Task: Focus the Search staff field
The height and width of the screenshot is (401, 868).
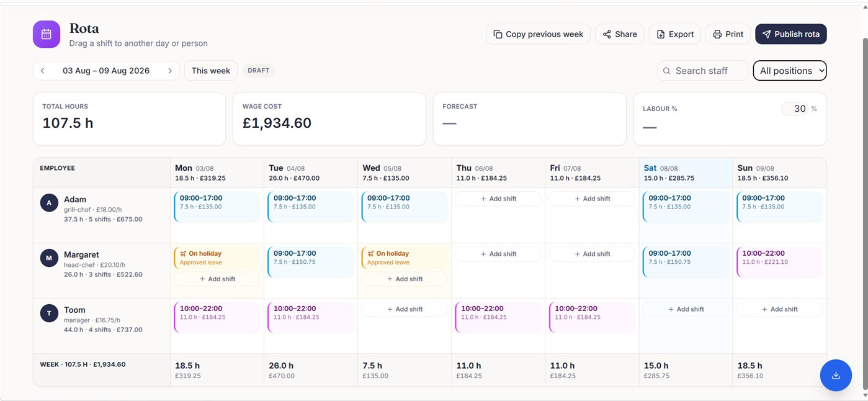Action: pos(702,71)
